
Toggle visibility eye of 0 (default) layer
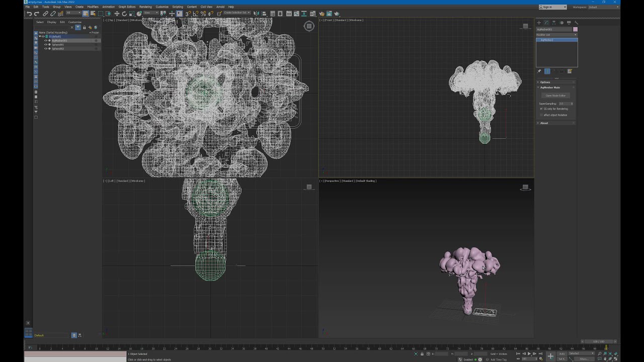[43, 37]
